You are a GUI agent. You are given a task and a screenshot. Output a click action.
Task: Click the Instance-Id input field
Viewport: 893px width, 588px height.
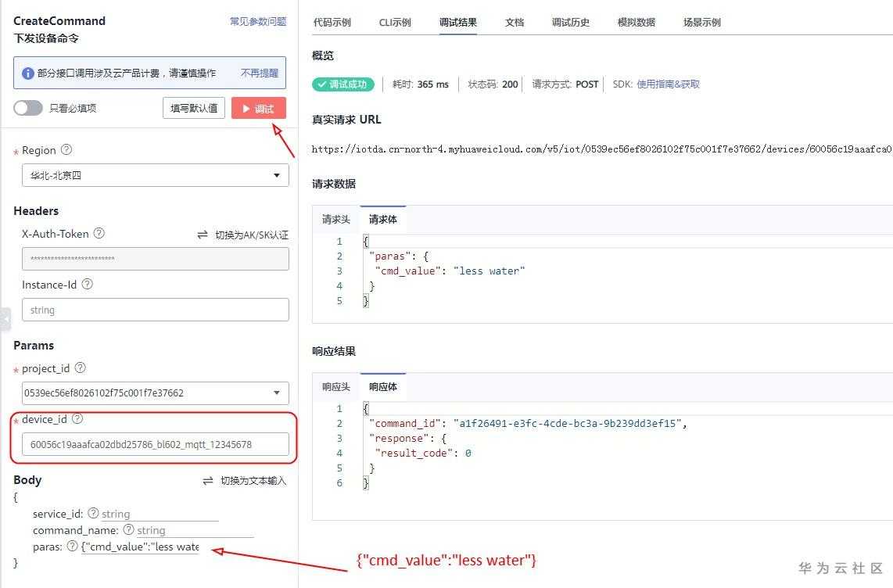(156, 310)
